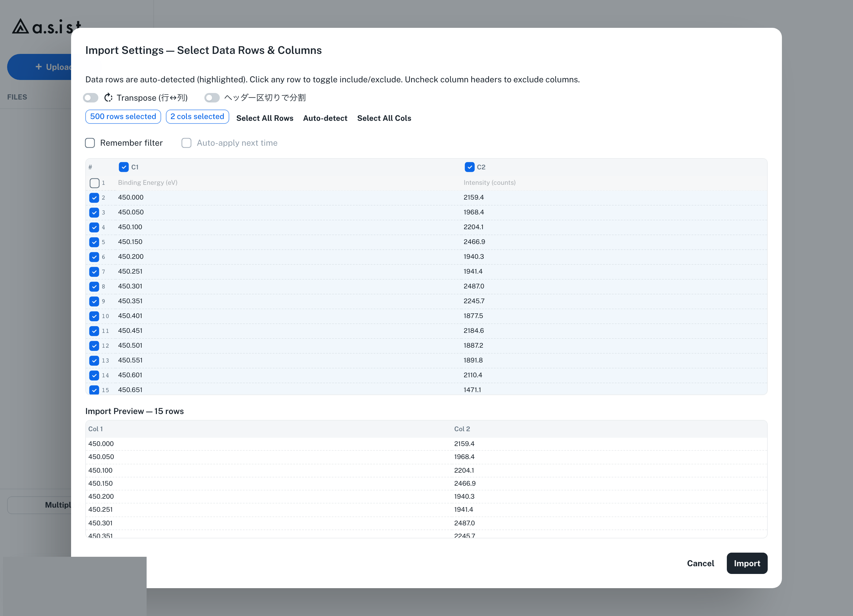853x616 pixels.
Task: Toggle the Transpose switch
Action: [91, 98]
